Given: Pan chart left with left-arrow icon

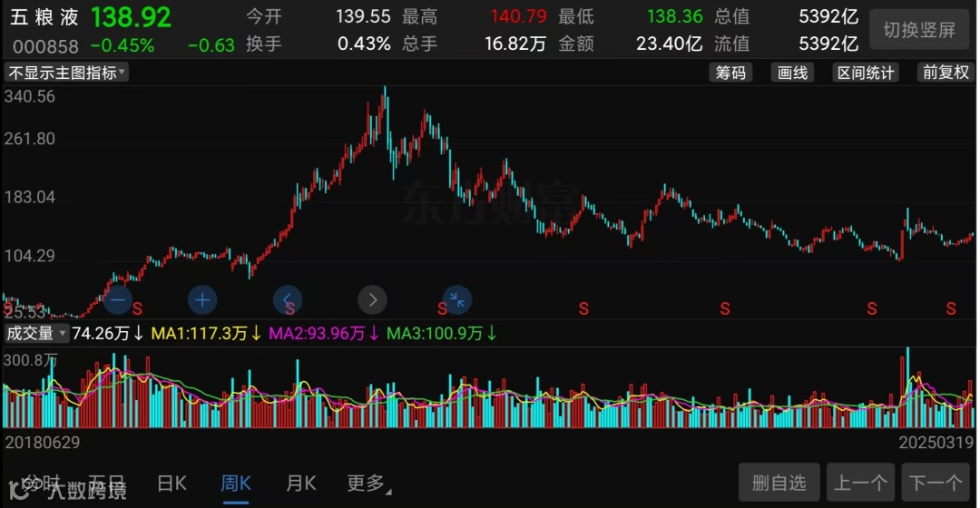Looking at the screenshot, I should (288, 300).
